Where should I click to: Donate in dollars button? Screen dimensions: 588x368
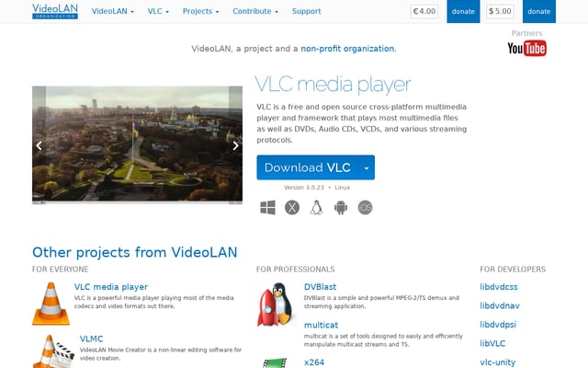tap(539, 11)
